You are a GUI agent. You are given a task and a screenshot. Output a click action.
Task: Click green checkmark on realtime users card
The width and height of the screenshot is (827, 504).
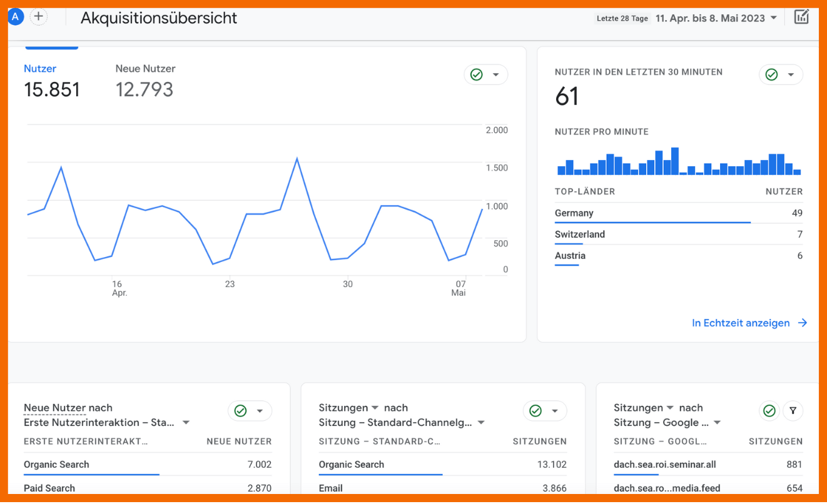pos(772,75)
